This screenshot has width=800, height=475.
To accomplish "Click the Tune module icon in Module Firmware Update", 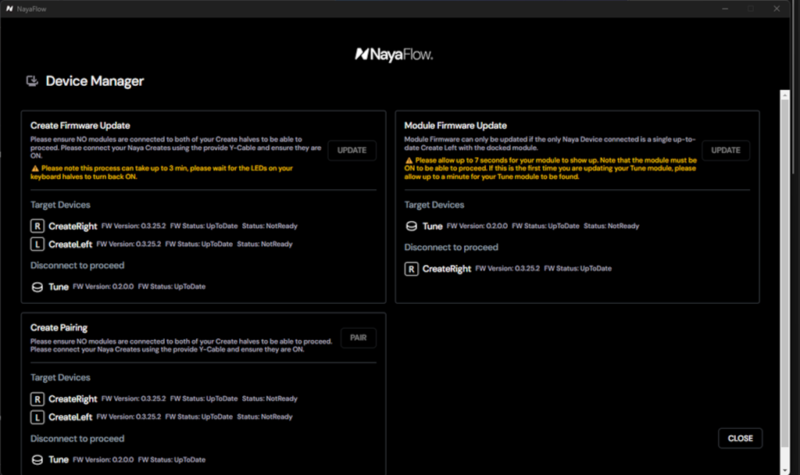I will (x=411, y=226).
